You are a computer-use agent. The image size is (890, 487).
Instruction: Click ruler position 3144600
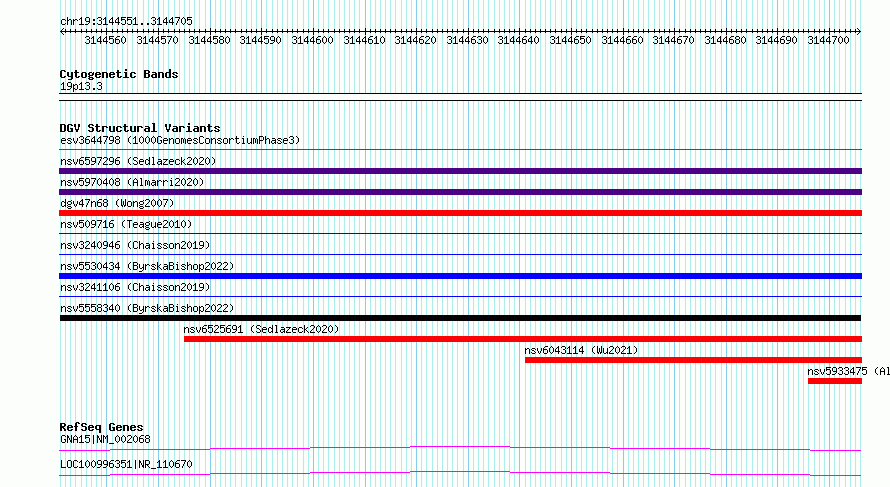tap(312, 40)
